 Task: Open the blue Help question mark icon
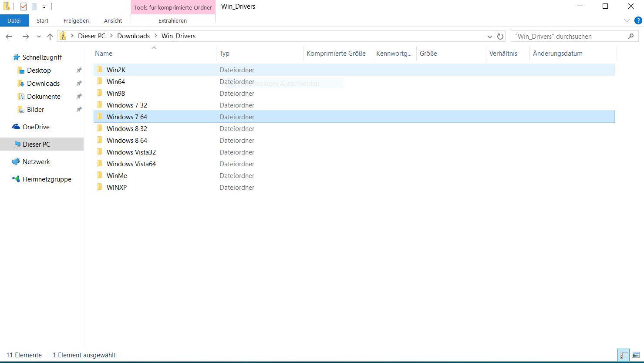pos(638,20)
